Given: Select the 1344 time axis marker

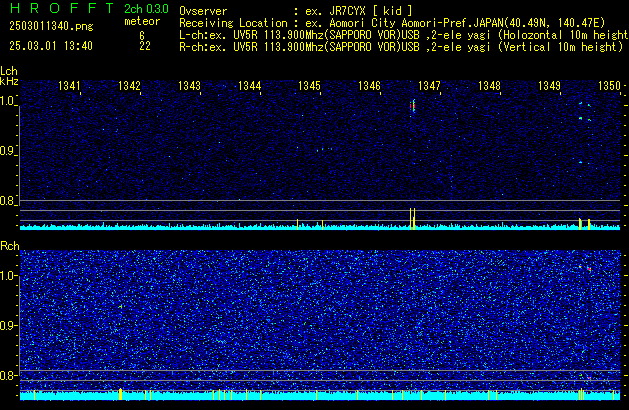Looking at the screenshot, I should 250,86.
